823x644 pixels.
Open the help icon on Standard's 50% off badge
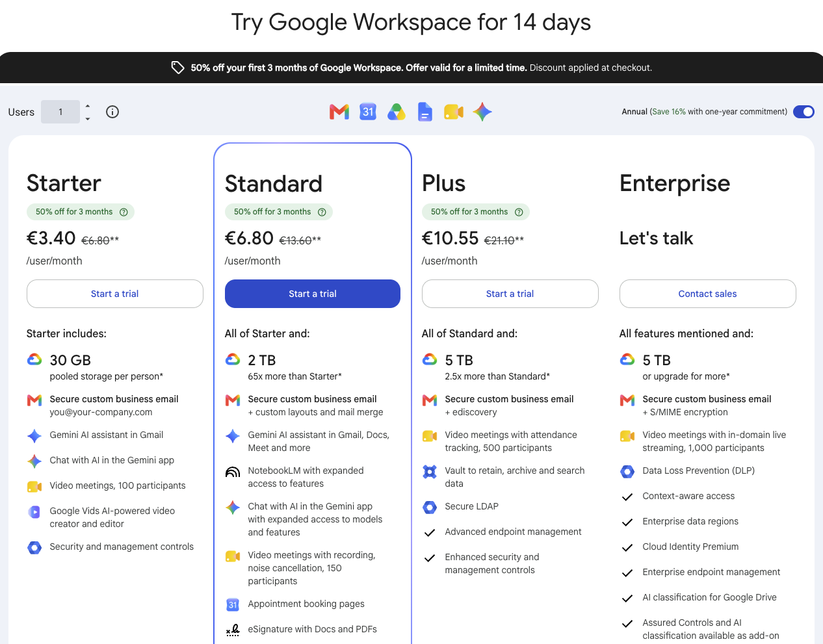[322, 212]
